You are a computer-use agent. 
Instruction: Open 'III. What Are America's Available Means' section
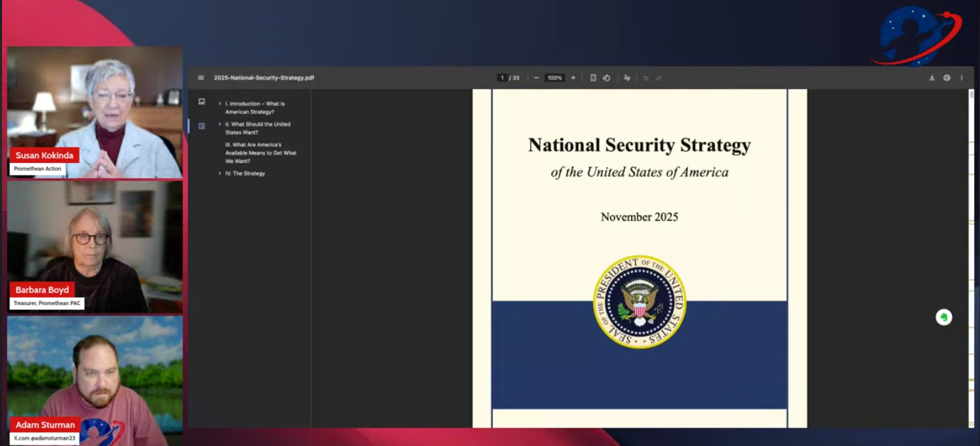click(261, 153)
